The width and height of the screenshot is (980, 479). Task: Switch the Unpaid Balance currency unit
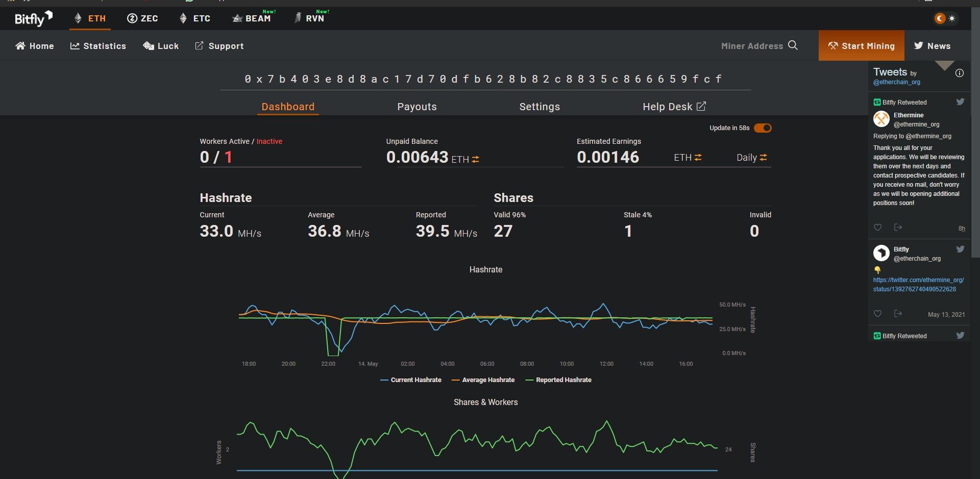point(475,159)
